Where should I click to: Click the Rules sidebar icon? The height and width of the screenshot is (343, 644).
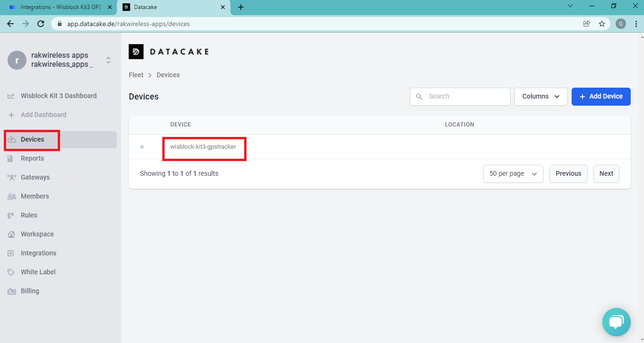pyautogui.click(x=11, y=216)
